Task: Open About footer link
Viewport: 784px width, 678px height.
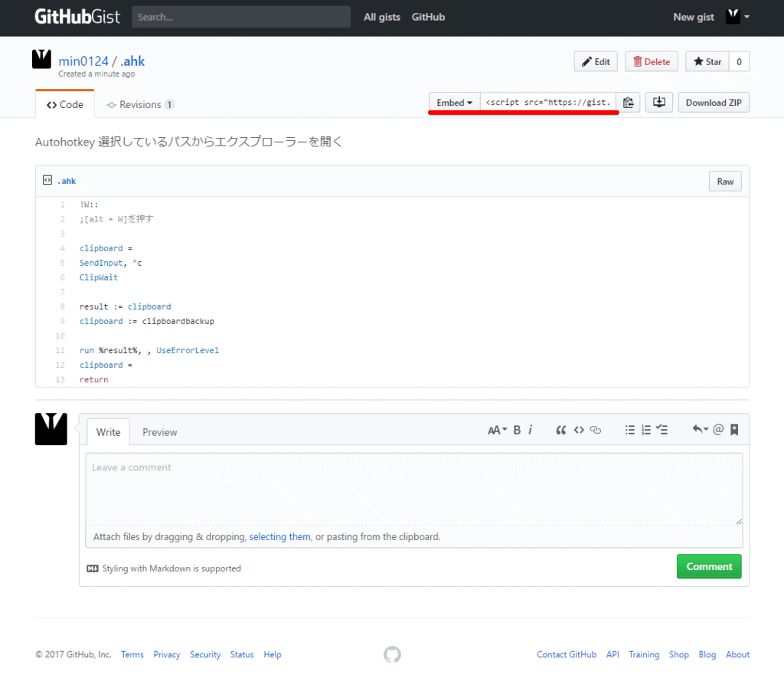Action: tap(737, 654)
